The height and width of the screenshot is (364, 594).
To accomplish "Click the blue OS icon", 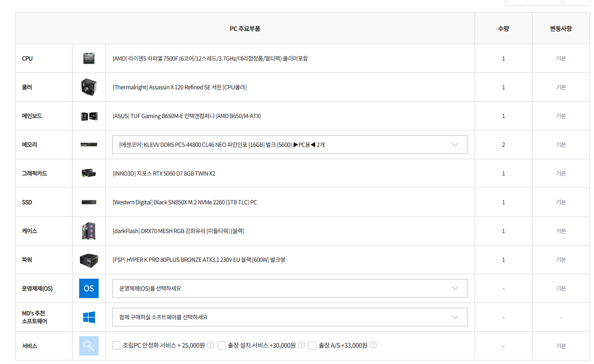I will point(89,288).
